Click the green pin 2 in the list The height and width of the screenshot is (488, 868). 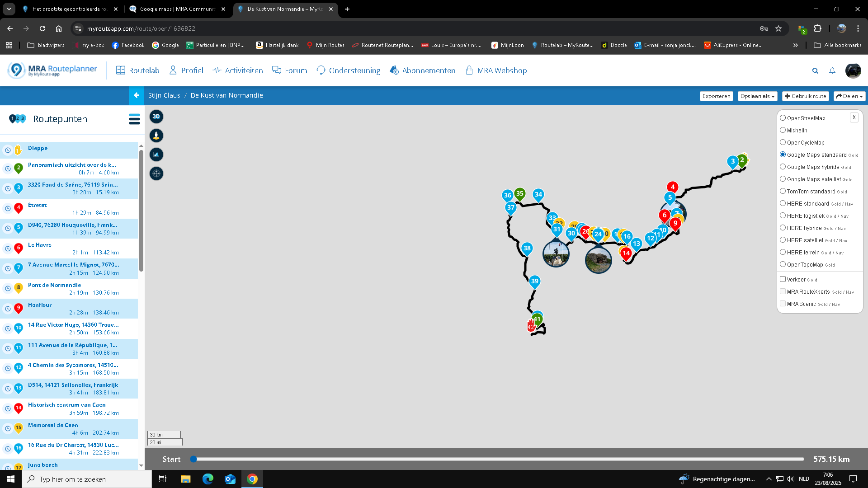19,168
